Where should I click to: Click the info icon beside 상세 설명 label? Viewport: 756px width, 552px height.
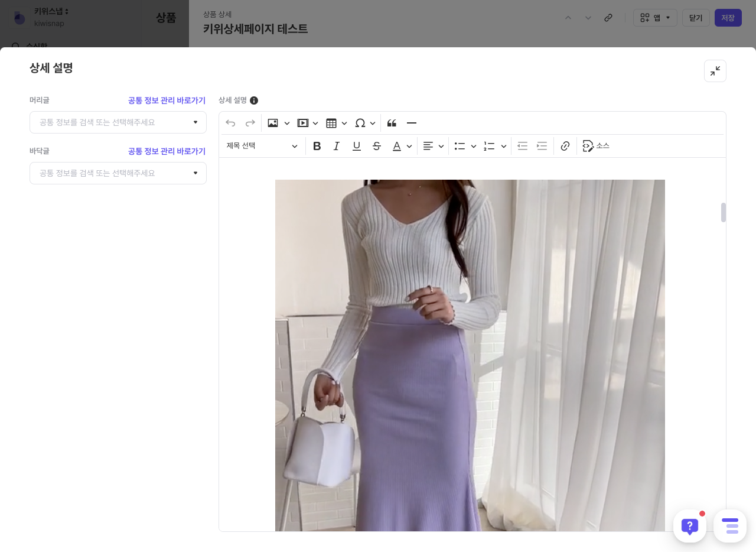point(254,100)
